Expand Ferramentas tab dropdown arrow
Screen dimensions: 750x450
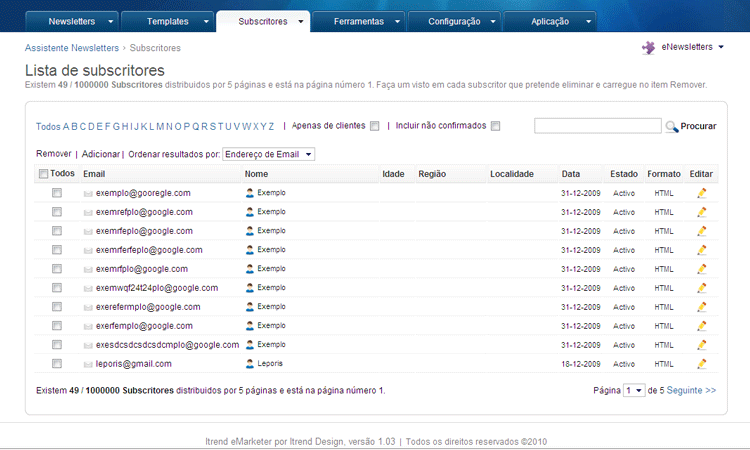(397, 22)
